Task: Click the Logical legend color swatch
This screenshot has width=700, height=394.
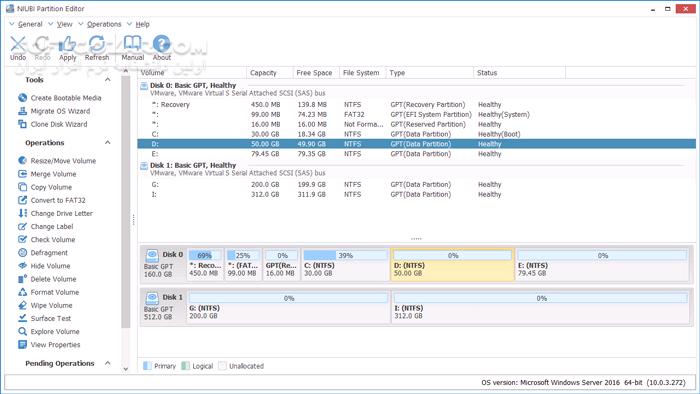Action: pyautogui.click(x=186, y=366)
